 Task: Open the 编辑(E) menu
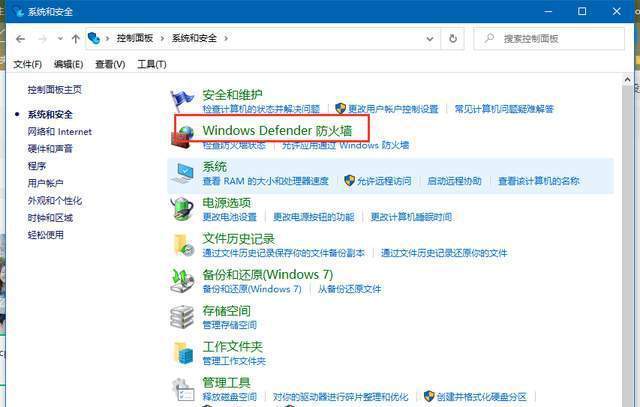[68, 64]
